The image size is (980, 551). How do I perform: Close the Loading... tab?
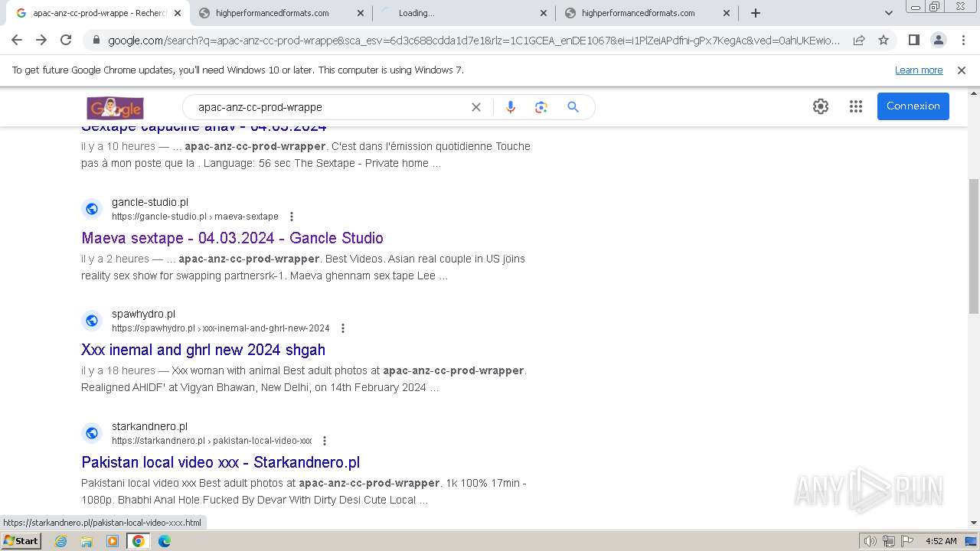point(544,13)
